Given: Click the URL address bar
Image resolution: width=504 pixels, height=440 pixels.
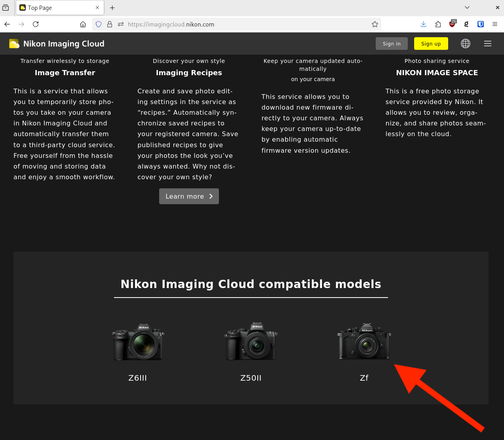Looking at the screenshot, I should click(245, 25).
